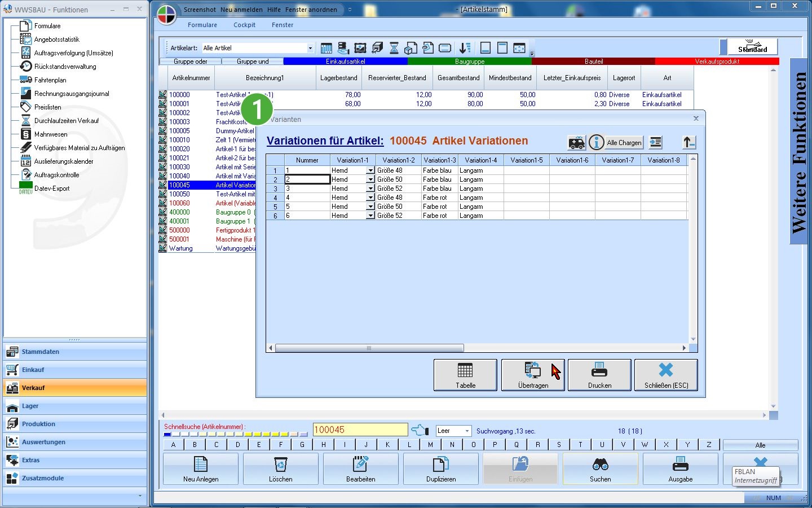The width and height of the screenshot is (812, 508).
Task: Click the server-in-hand toolbar icon
Action: 343,48
